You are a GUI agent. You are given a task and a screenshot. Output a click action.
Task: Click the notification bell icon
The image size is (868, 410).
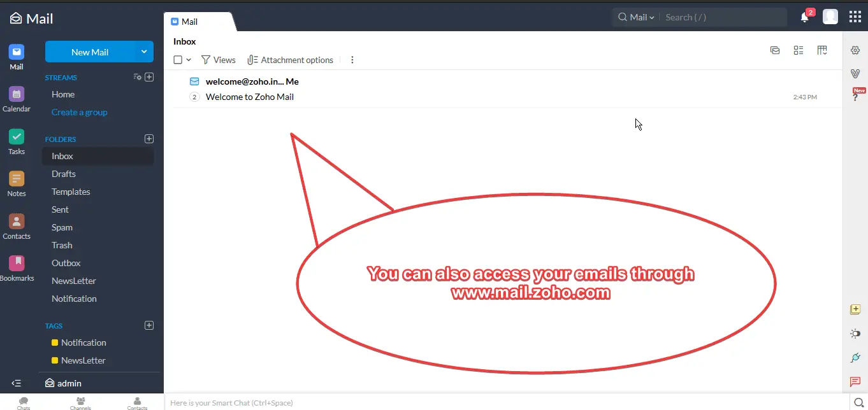coord(804,17)
